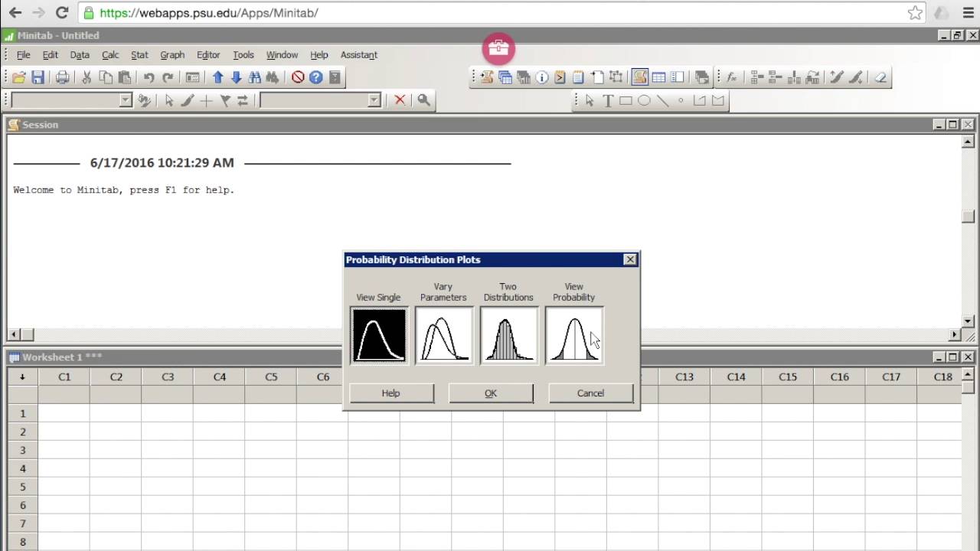Click the Ellipse drawing tool icon
The height and width of the screenshot is (551, 980).
(x=644, y=101)
